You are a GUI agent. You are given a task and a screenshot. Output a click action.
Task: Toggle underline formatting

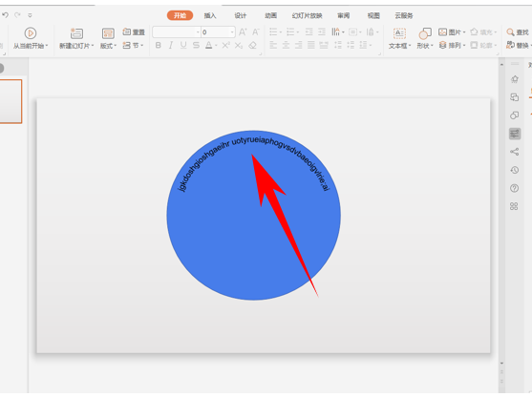[183, 45]
